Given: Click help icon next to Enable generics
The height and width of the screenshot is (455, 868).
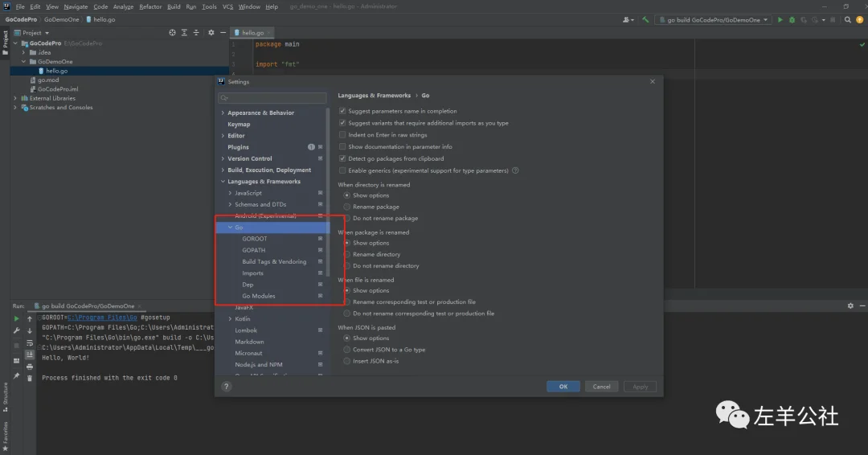Looking at the screenshot, I should click(x=515, y=170).
